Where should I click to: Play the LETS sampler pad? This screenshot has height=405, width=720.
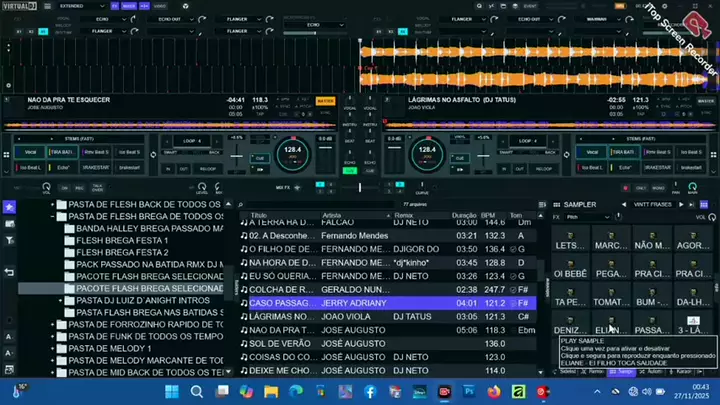pos(571,244)
